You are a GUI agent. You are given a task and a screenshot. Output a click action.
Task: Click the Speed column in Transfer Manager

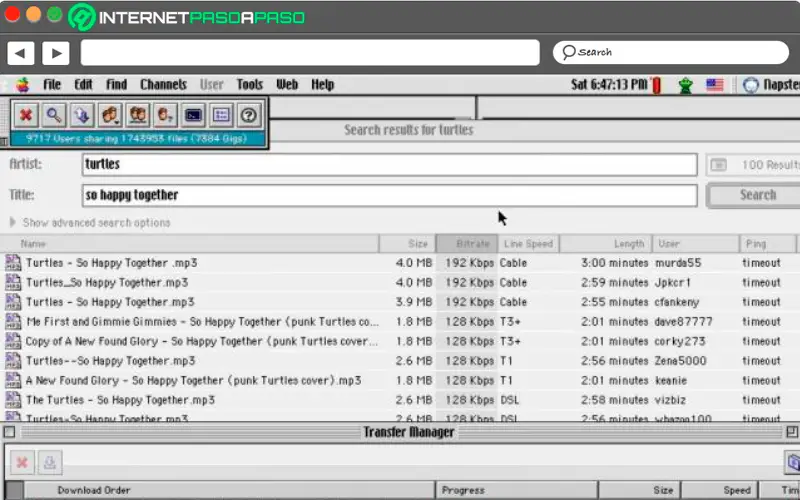click(719, 490)
